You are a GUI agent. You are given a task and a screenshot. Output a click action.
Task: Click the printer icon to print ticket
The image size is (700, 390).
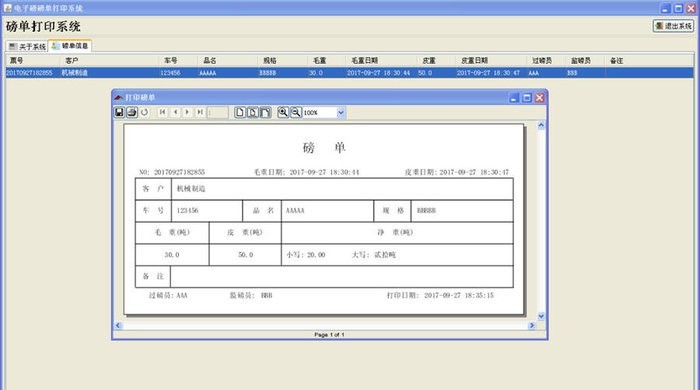coord(132,112)
